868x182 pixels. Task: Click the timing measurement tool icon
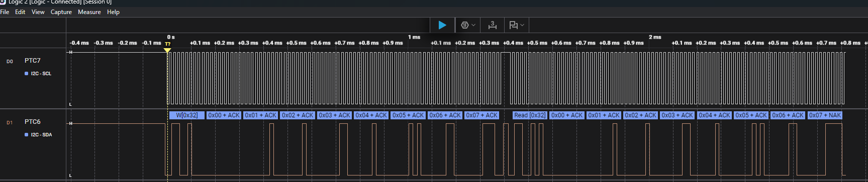[x=492, y=25]
